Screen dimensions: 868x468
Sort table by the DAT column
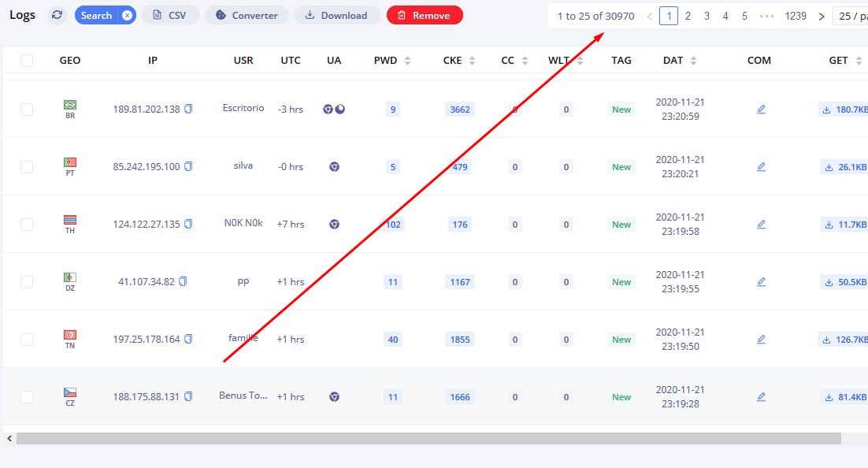(x=694, y=61)
